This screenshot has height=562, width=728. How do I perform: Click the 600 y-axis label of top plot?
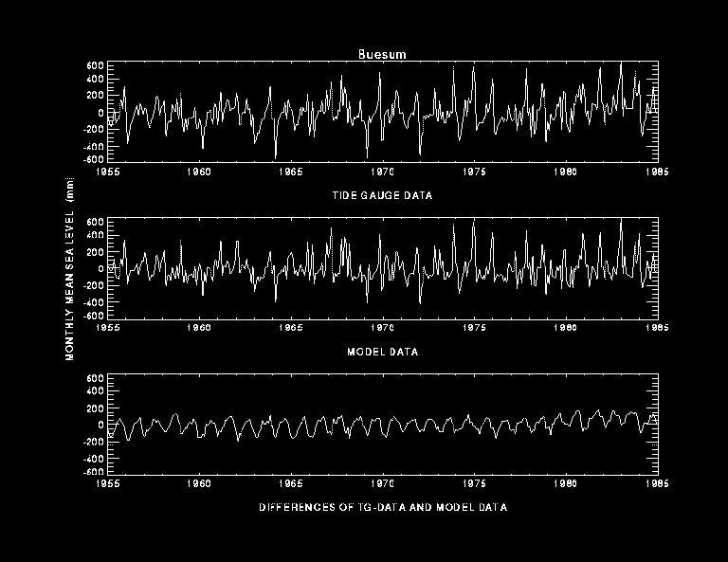tap(94, 65)
